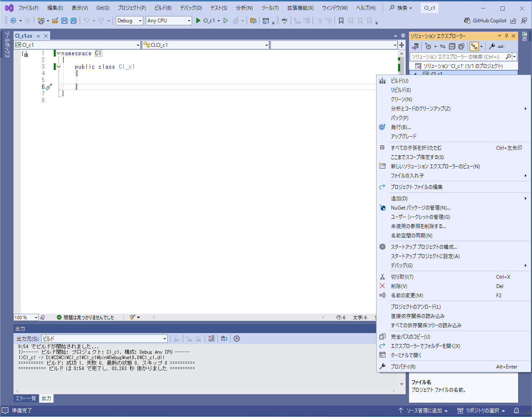Clear all output with the red X icon
The height and width of the screenshot is (417, 532).
pos(211,339)
